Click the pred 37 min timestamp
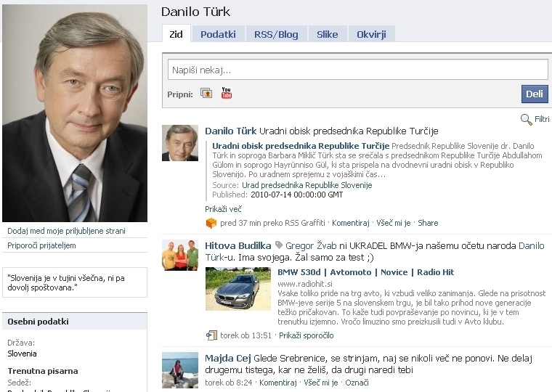The height and width of the screenshot is (392, 552). pyautogui.click(x=240, y=223)
